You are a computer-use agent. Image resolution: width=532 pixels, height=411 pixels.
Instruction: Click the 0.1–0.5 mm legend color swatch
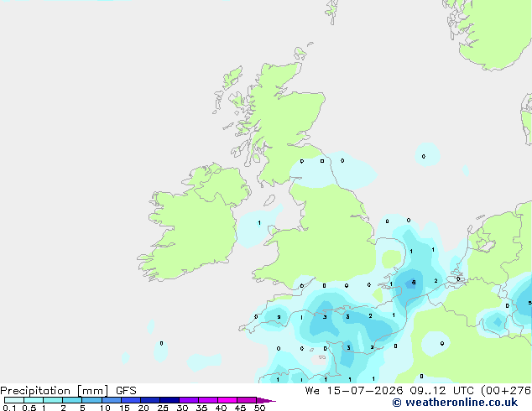tap(14, 400)
